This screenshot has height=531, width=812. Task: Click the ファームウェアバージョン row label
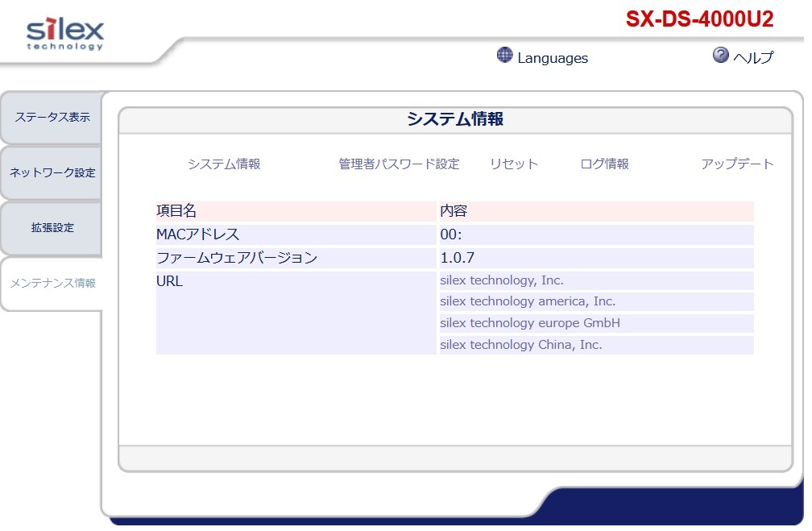[237, 258]
